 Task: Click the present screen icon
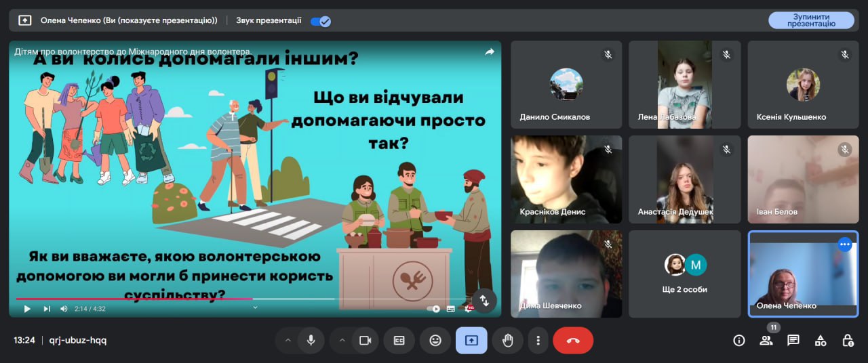click(471, 341)
